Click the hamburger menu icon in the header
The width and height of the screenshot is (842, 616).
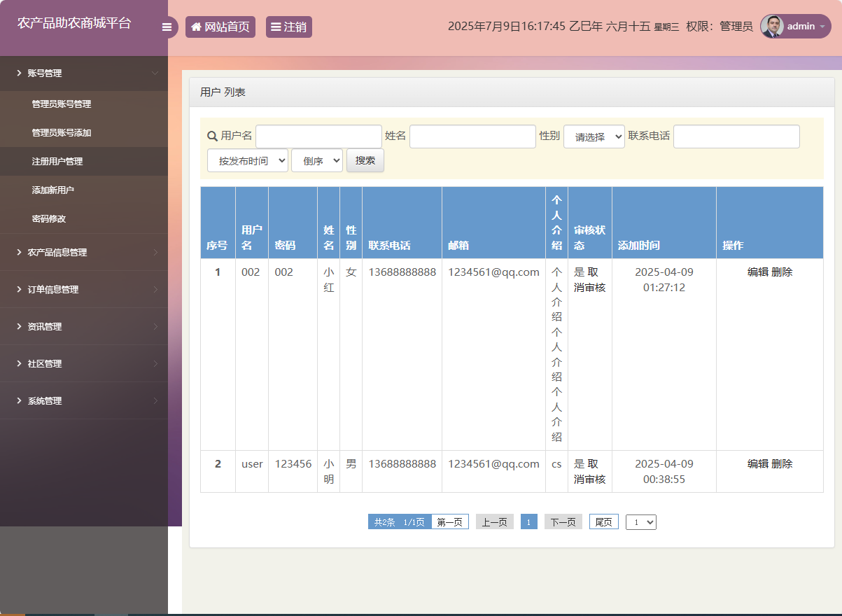[x=167, y=27]
